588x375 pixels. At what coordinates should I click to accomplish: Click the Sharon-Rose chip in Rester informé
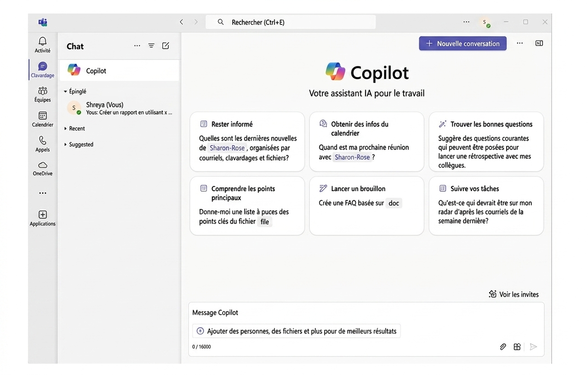click(x=227, y=148)
